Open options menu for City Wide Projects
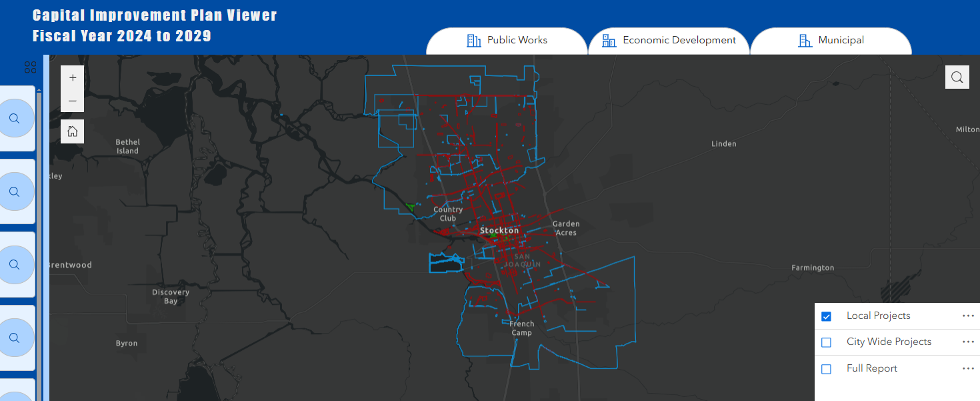 pyautogui.click(x=968, y=342)
